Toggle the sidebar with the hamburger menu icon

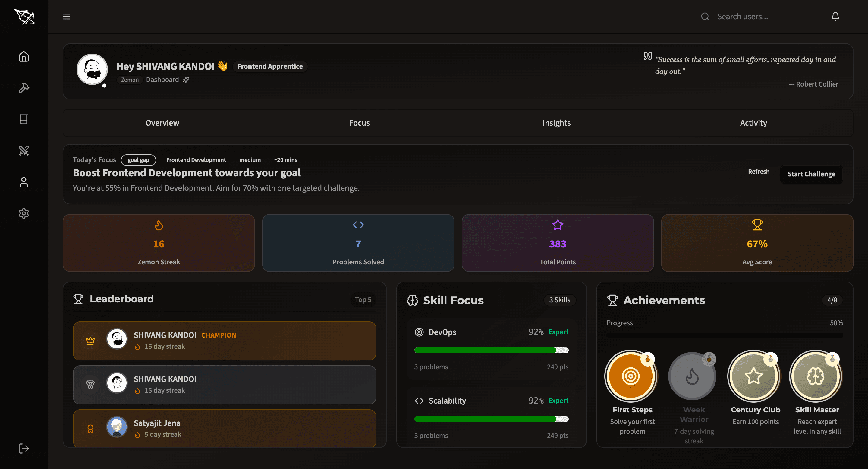pos(66,16)
